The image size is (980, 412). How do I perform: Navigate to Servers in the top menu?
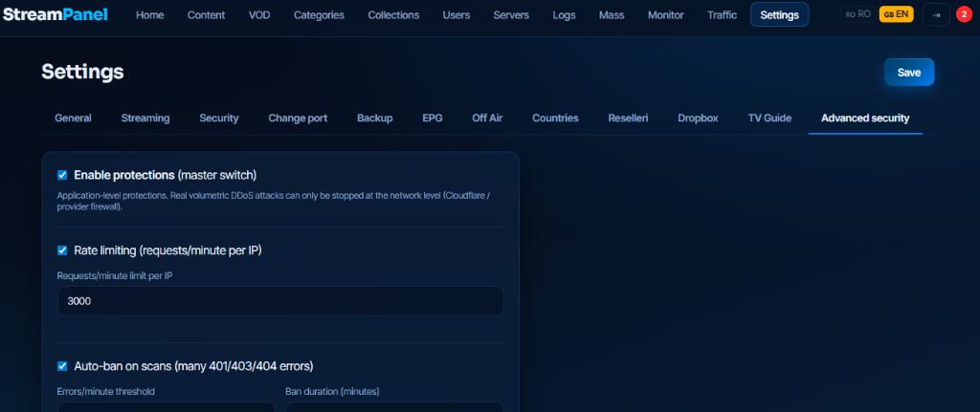click(511, 15)
